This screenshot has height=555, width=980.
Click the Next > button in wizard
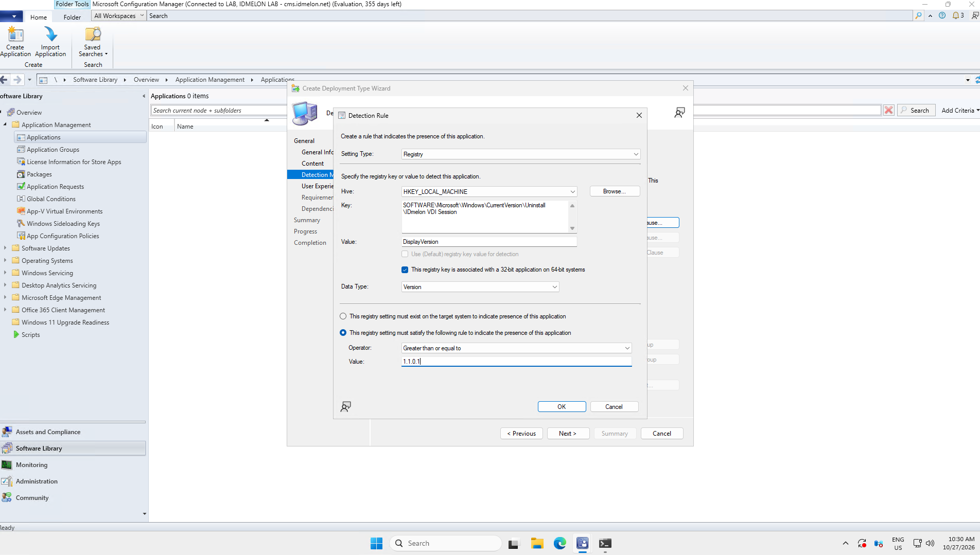[x=568, y=434]
